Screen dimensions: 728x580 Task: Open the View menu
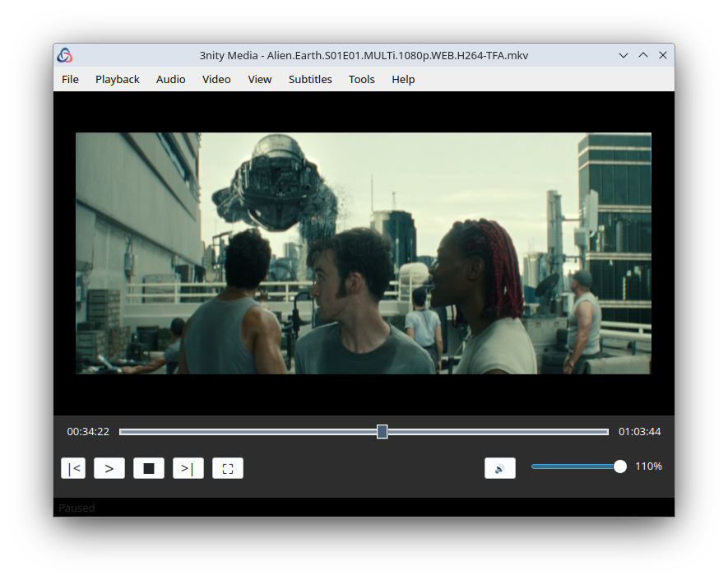pos(260,80)
